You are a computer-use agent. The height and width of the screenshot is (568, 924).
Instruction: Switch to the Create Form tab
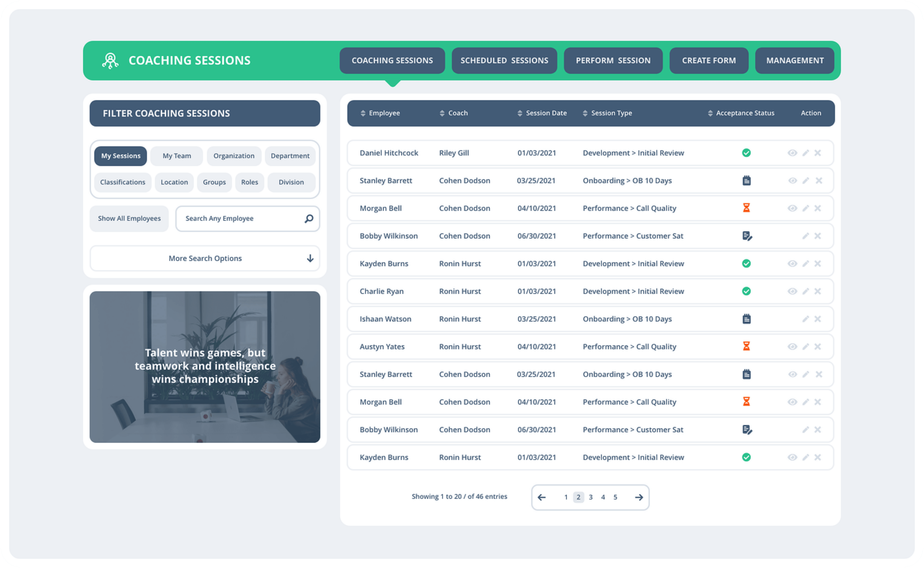708,61
